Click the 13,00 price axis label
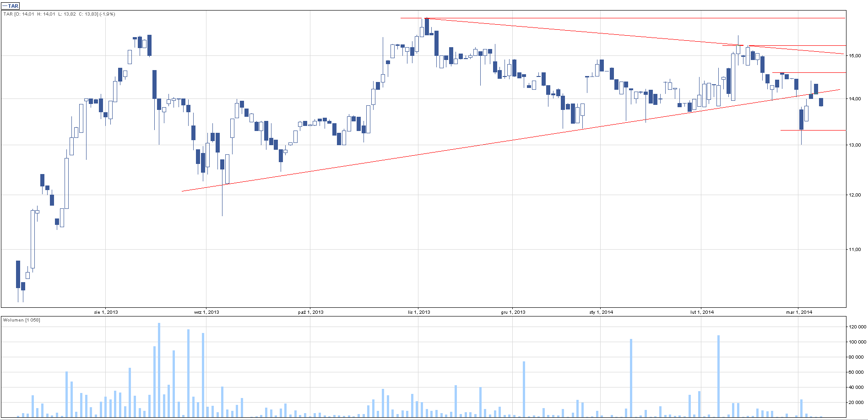This screenshot has width=868, height=420. [854, 145]
